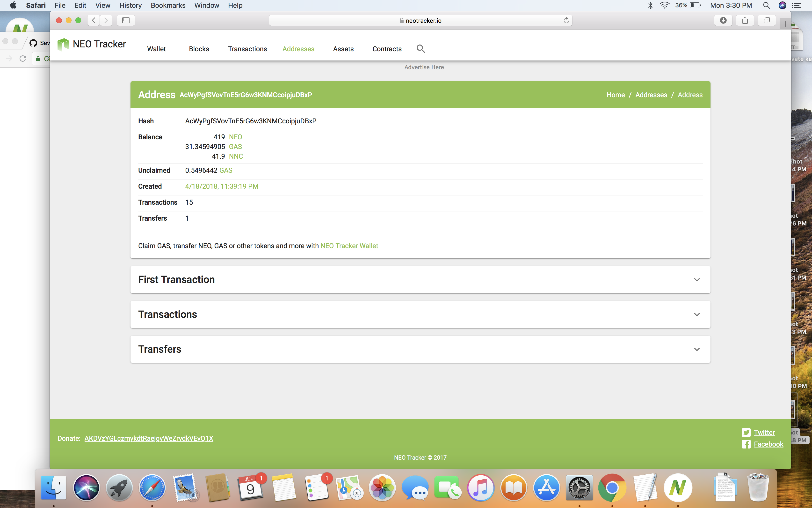Image resolution: width=812 pixels, height=508 pixels.
Task: Open Reminders icon in the Dock
Action: tap(317, 487)
